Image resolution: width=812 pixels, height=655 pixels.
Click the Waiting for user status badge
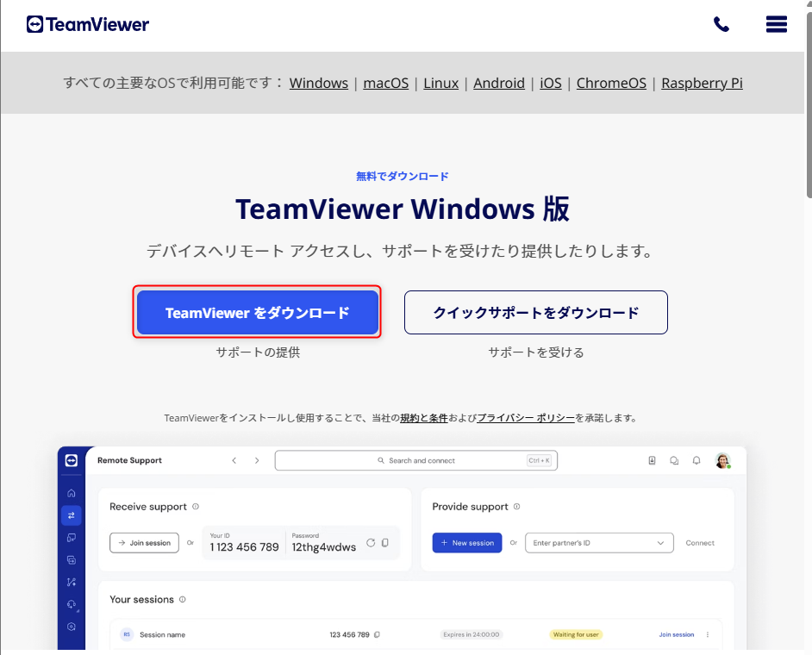coord(576,634)
